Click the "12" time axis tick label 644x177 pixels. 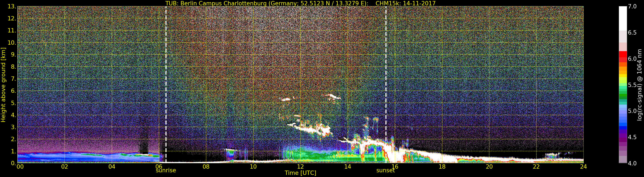click(300, 167)
